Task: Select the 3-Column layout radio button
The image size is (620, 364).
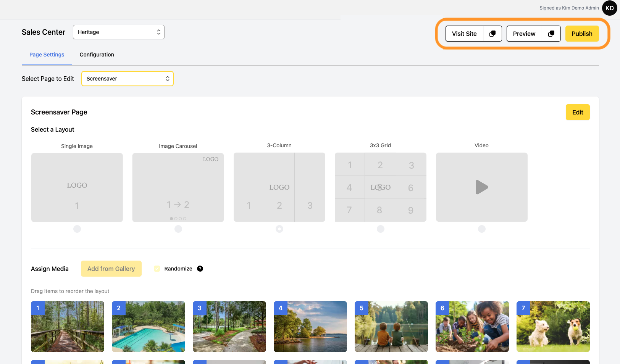Action: pyautogui.click(x=279, y=229)
